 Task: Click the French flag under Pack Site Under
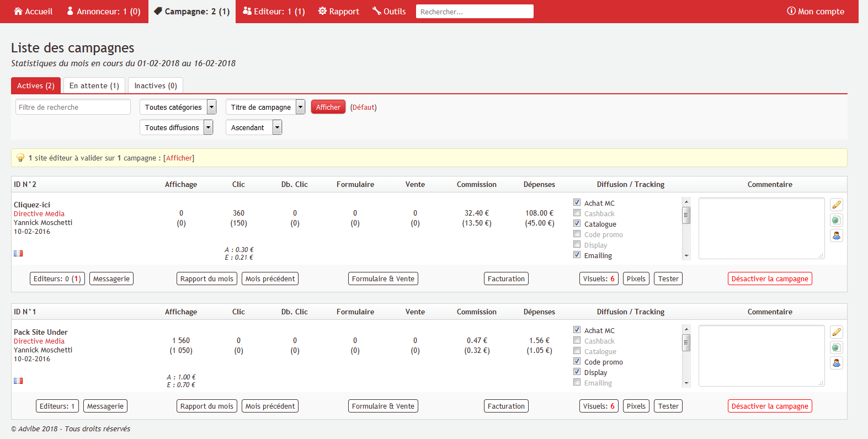(18, 381)
